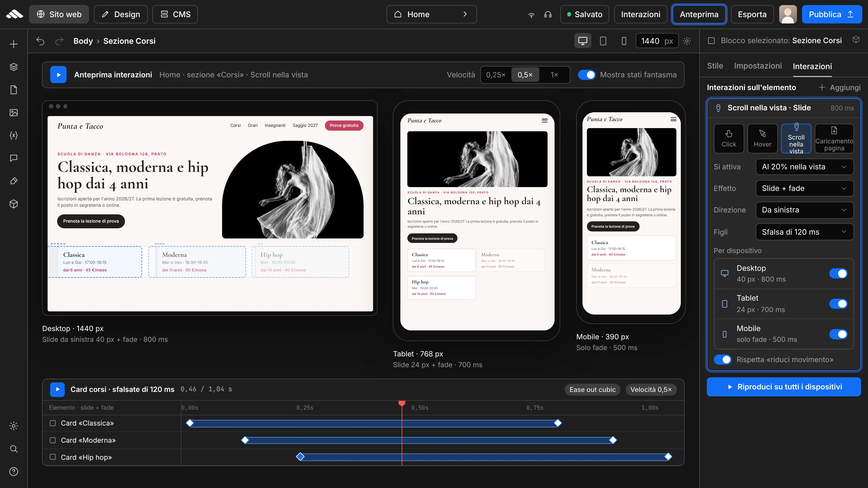Click the red timeline playhead marker
This screenshot has height=488, width=868.
[402, 403]
